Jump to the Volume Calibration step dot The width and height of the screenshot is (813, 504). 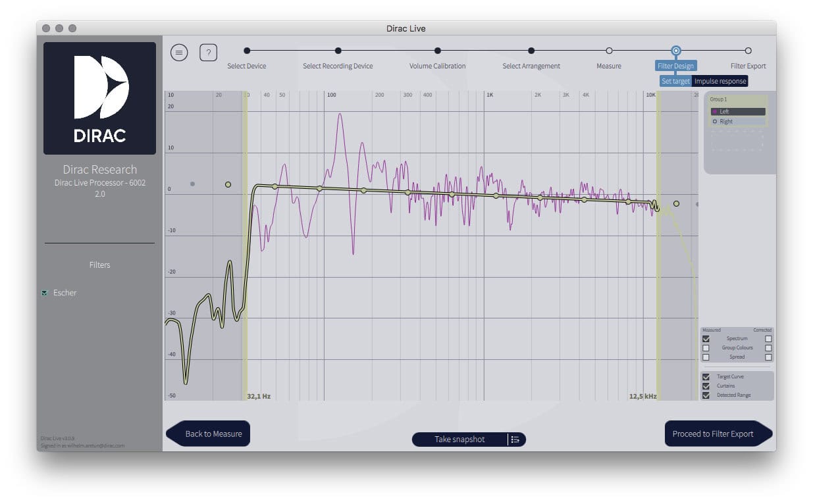coord(437,51)
